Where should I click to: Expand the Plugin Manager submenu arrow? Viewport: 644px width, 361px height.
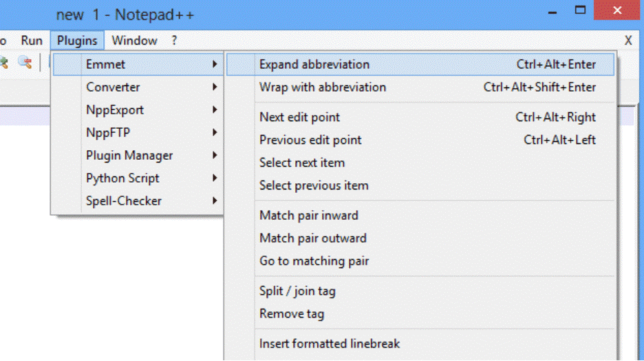click(215, 155)
